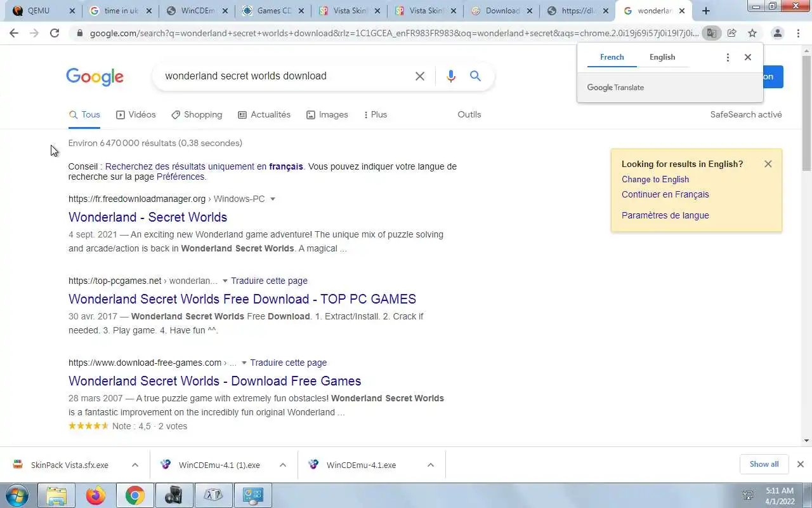This screenshot has width=812, height=508.
Task: Expand options for WinCDEmu-4.1.exe download
Action: 431,465
